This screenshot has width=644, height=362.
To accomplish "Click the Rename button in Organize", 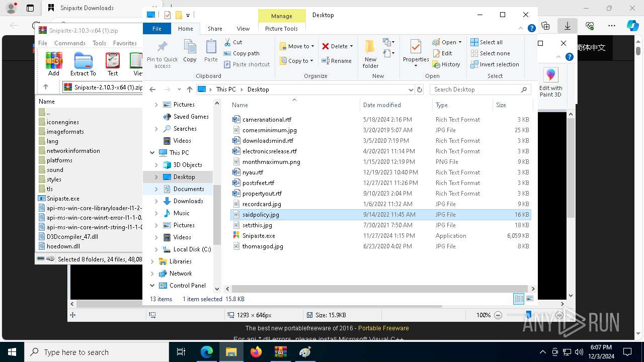I will 337,61.
